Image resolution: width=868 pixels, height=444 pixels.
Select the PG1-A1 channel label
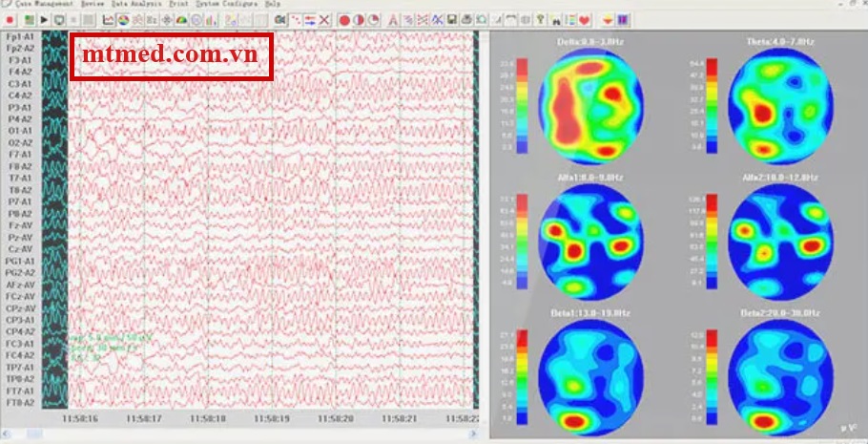click(x=20, y=261)
